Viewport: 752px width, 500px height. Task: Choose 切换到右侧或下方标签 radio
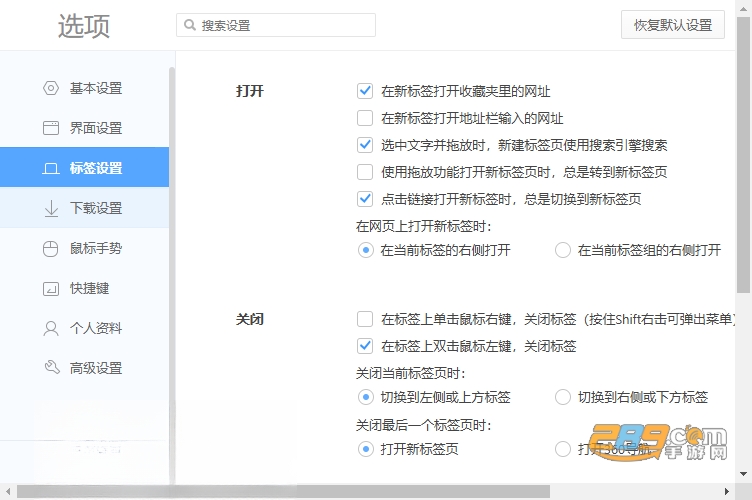coord(563,397)
